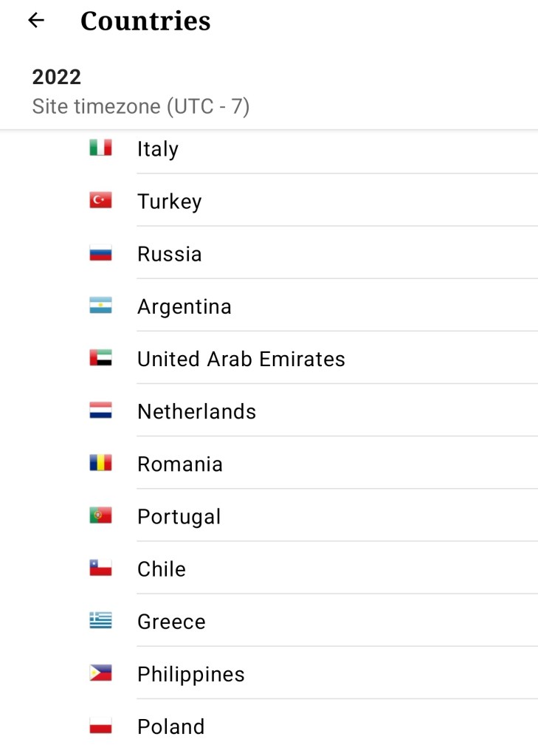Select Philippines from the countries list
Image resolution: width=538 pixels, height=756 pixels.
190,674
